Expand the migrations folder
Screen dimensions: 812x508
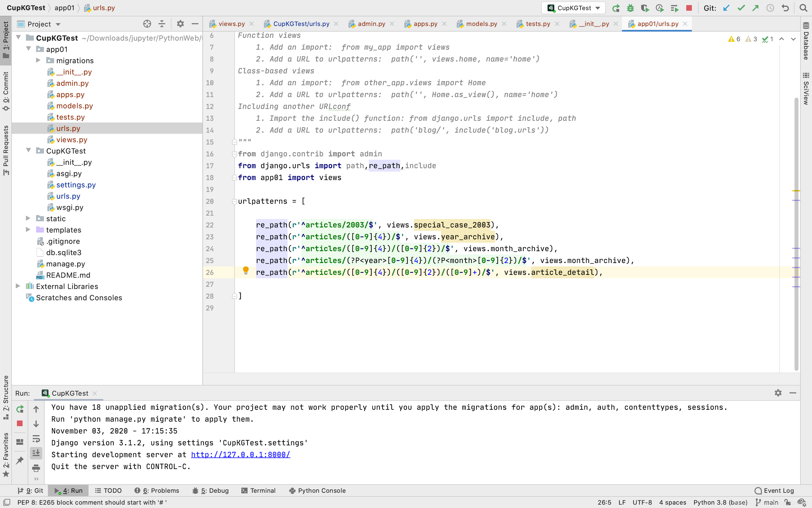coord(38,60)
